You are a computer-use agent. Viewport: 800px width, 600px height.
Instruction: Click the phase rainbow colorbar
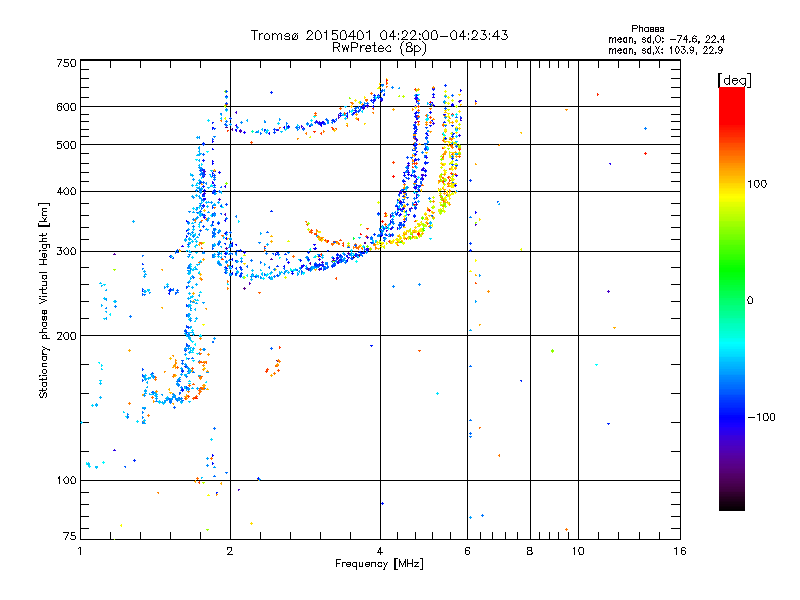coord(732,298)
